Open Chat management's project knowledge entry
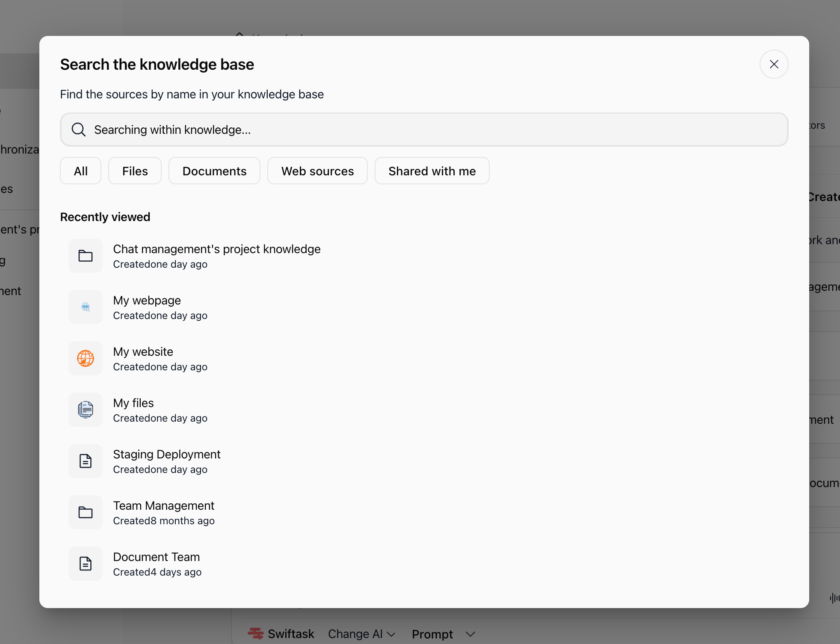This screenshot has width=840, height=644. coord(217,249)
